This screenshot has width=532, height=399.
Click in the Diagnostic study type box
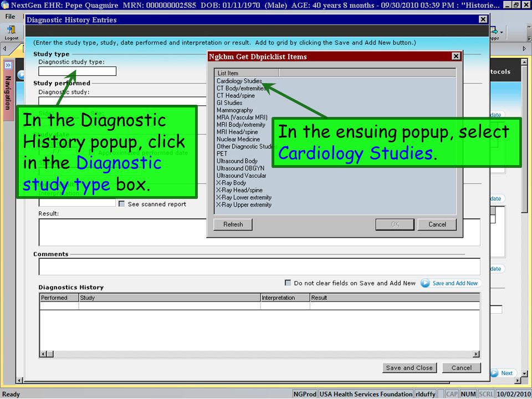click(x=78, y=71)
